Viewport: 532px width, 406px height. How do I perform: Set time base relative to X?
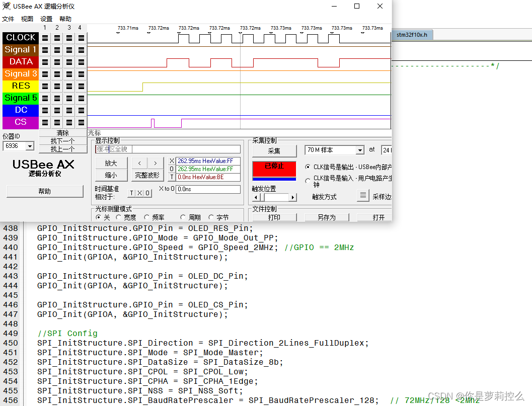139,193
